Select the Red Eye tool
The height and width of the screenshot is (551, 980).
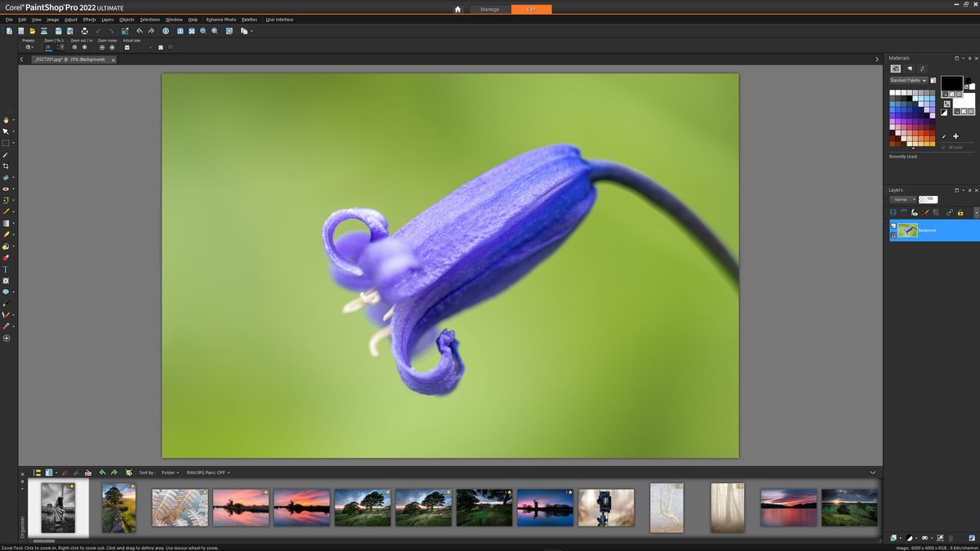6,189
